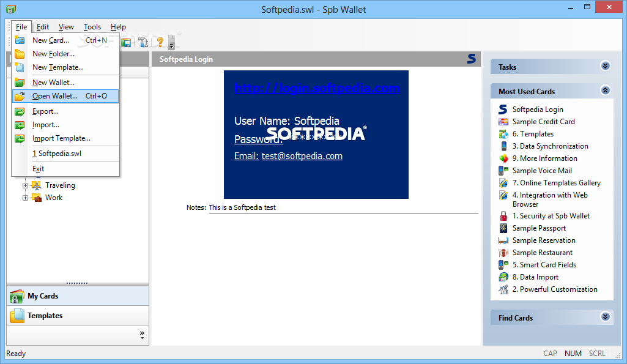Choose New Folder... menu entry
Viewport: 627px width, 364px height.
pyautogui.click(x=65, y=54)
